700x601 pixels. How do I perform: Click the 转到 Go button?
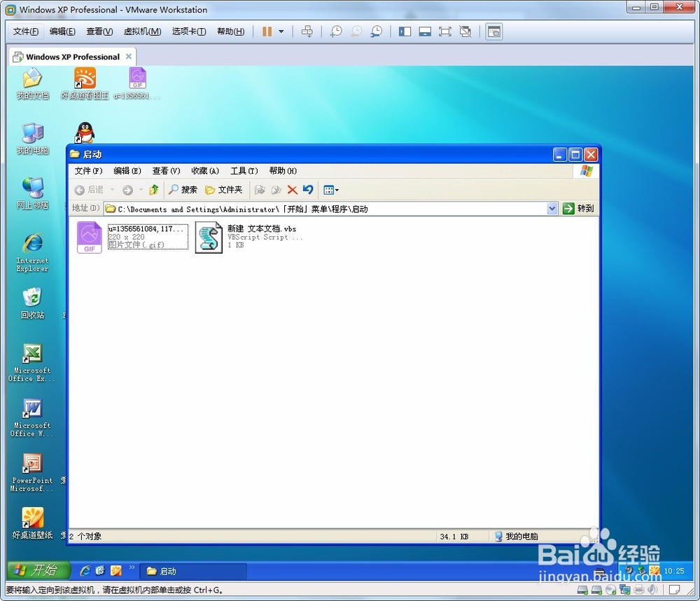click(x=578, y=209)
